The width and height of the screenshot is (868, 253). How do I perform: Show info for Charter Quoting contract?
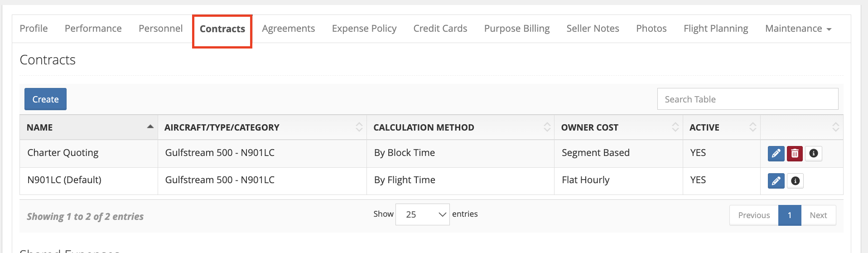coord(814,154)
